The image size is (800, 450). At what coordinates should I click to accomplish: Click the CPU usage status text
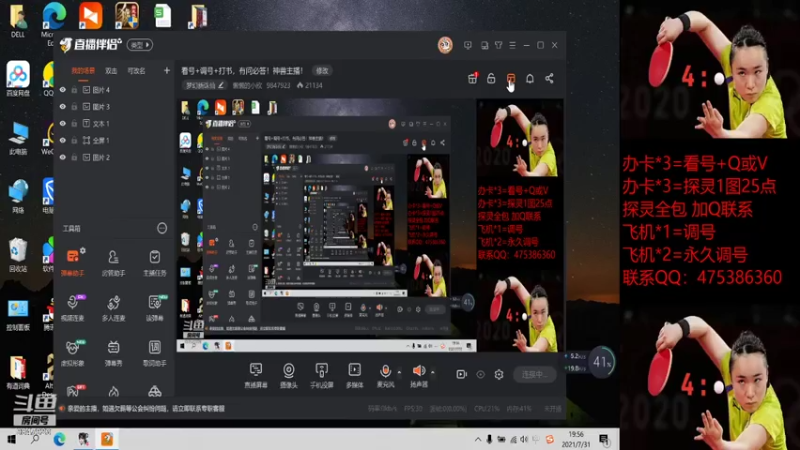click(x=487, y=409)
